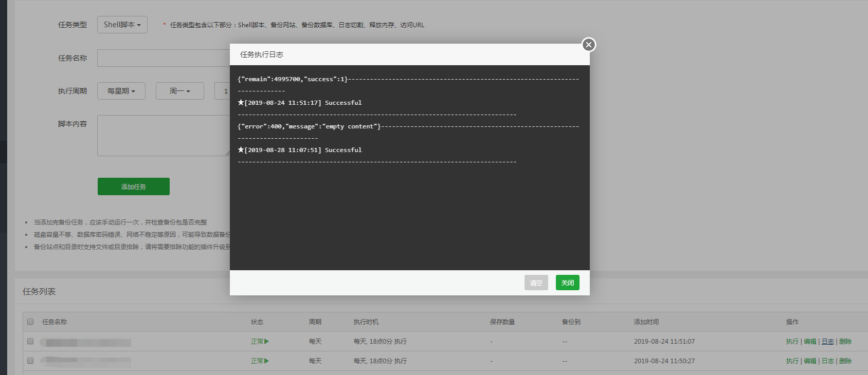This screenshot has height=375, width=868.
Task: Click the 清空 button to clear log
Action: (x=536, y=283)
